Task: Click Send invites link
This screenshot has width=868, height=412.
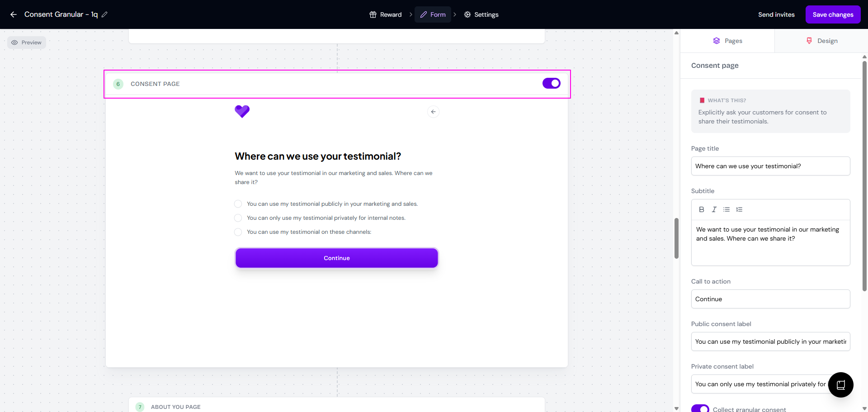Action: click(776, 14)
